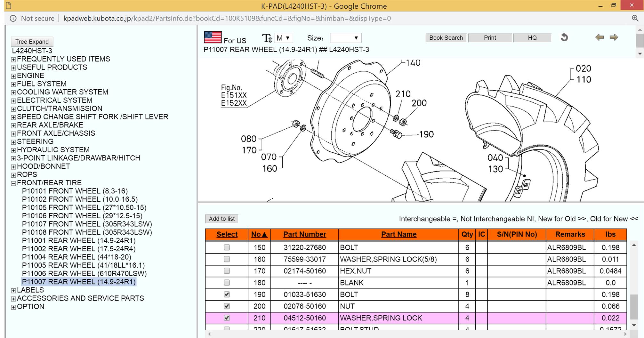The image size is (644, 338).
Task: Open P11001 REAR WHEEL (14.9-24R1)
Action: point(79,241)
